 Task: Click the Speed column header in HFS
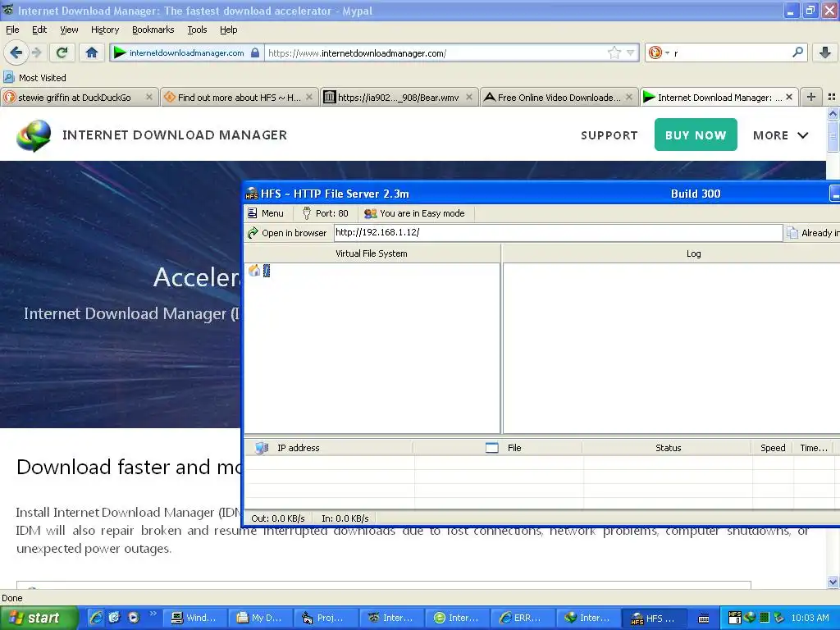point(773,448)
